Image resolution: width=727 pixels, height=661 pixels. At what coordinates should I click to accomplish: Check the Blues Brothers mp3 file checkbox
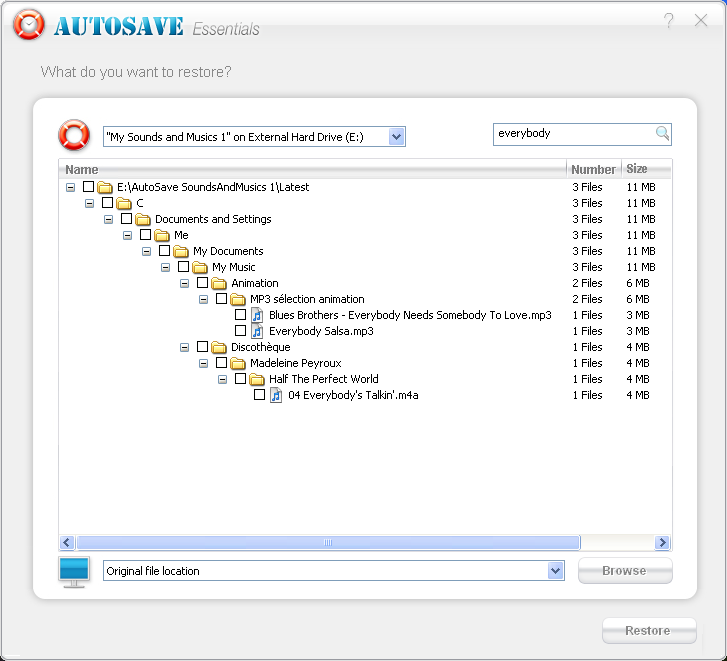pyautogui.click(x=240, y=315)
